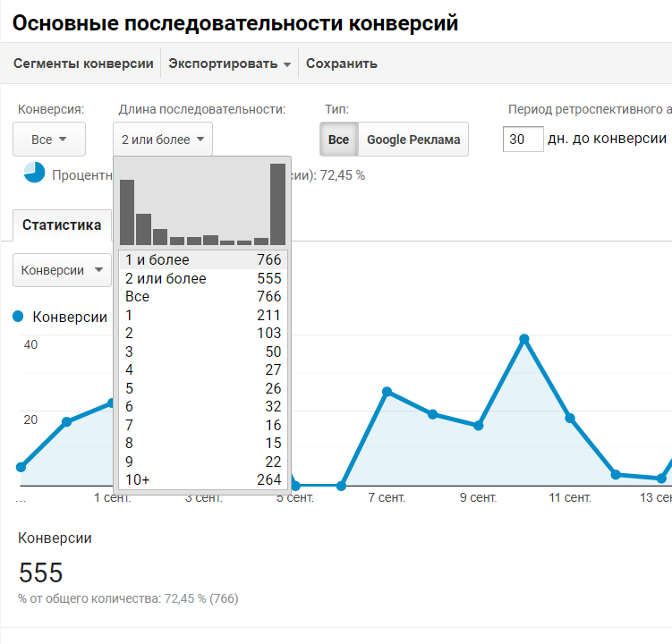Screen dimensions: 672x644
Task: Toggle the Все type button
Action: click(x=338, y=140)
